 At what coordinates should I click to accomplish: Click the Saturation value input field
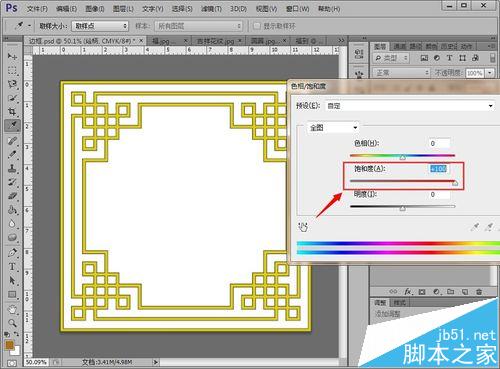[x=439, y=169]
